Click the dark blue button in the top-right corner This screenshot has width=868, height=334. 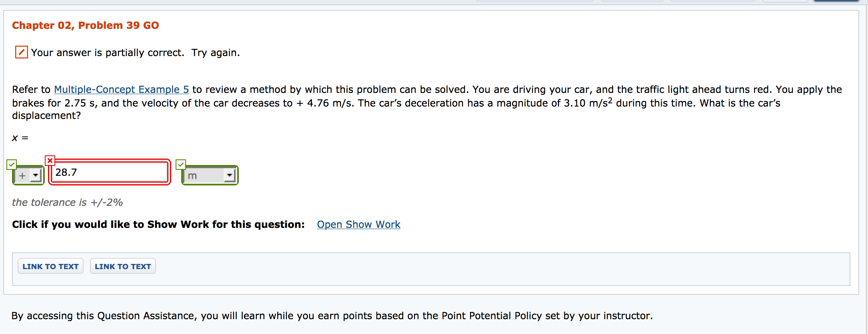(836, 2)
